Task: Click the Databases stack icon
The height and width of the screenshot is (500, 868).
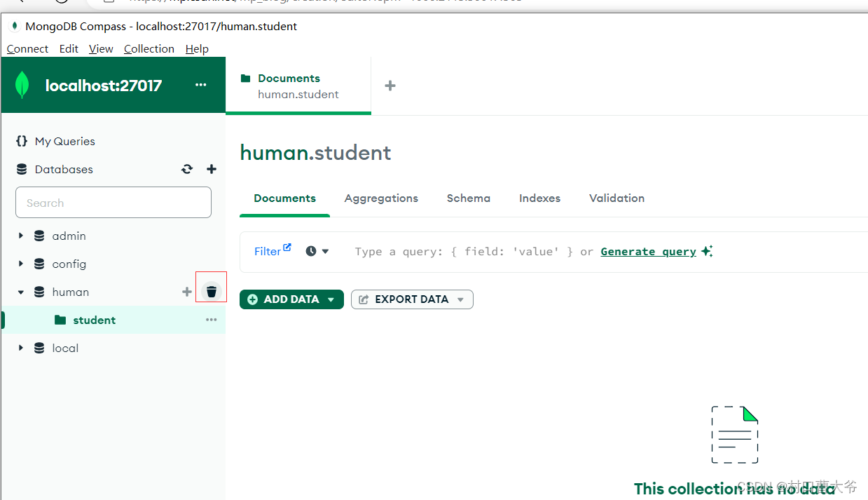Action: pos(22,169)
